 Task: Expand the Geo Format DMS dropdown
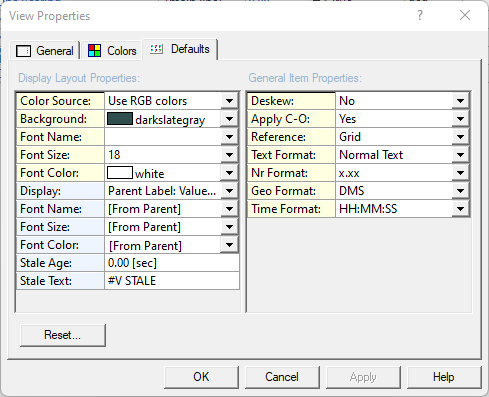(x=460, y=191)
